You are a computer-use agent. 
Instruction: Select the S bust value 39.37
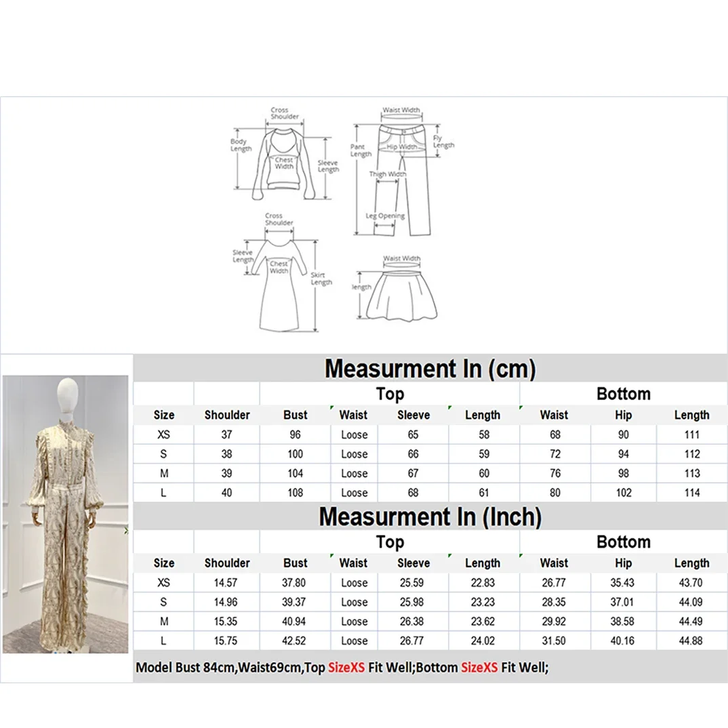(294, 602)
